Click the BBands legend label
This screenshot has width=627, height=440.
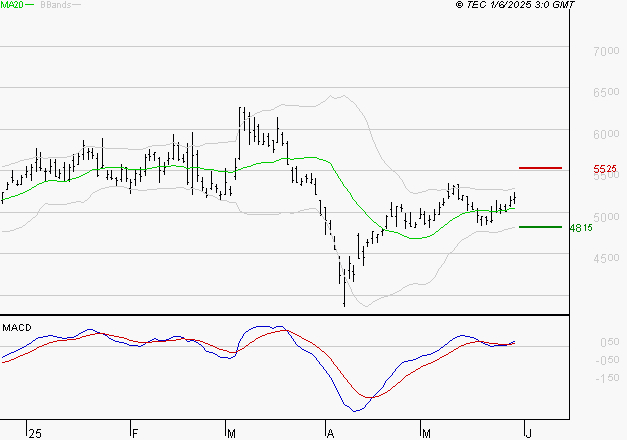click(x=54, y=5)
